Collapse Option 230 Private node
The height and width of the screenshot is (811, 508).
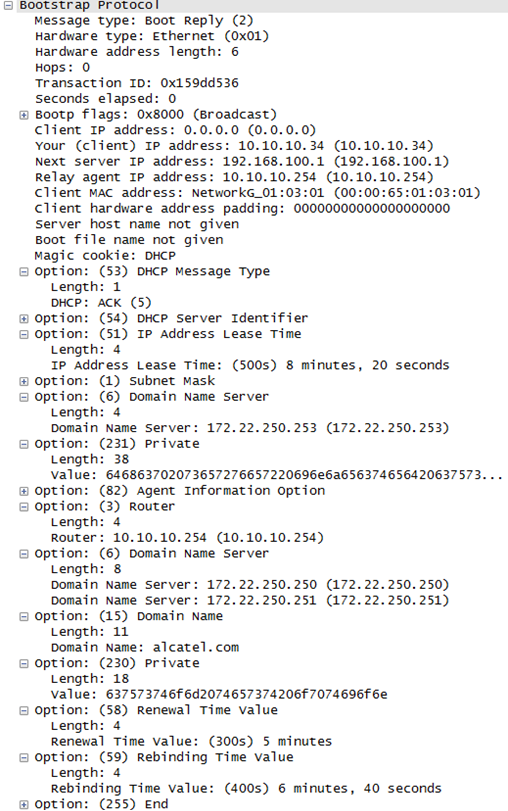click(x=24, y=664)
